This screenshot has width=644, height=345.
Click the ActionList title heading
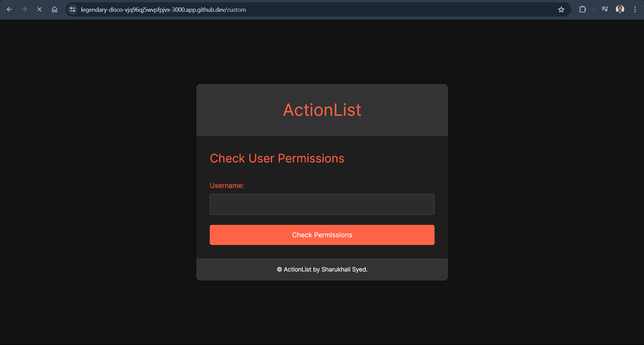pyautogui.click(x=322, y=110)
